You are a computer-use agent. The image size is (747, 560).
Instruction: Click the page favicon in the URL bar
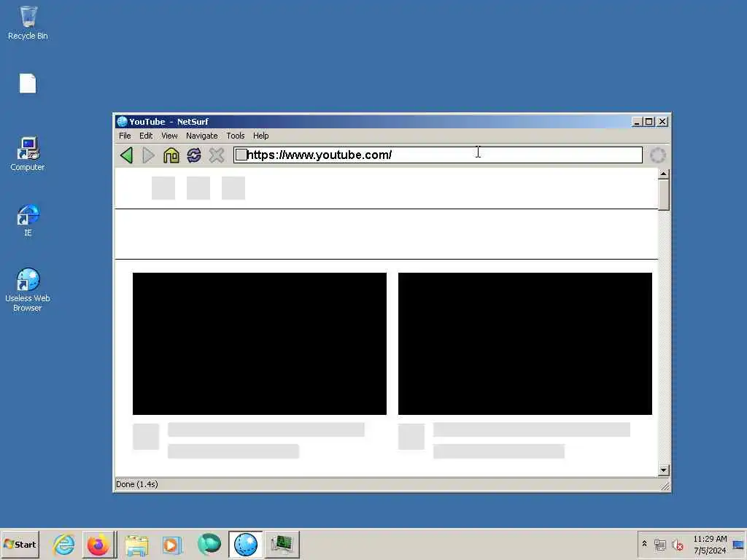tap(241, 155)
